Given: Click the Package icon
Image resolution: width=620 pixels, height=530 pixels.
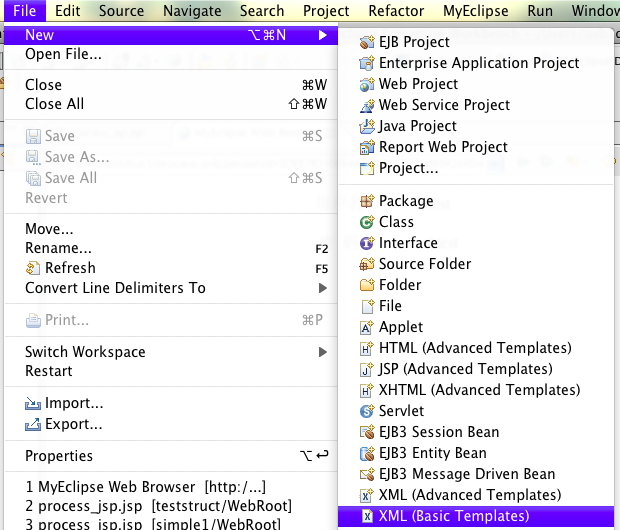Looking at the screenshot, I should coord(367,201).
